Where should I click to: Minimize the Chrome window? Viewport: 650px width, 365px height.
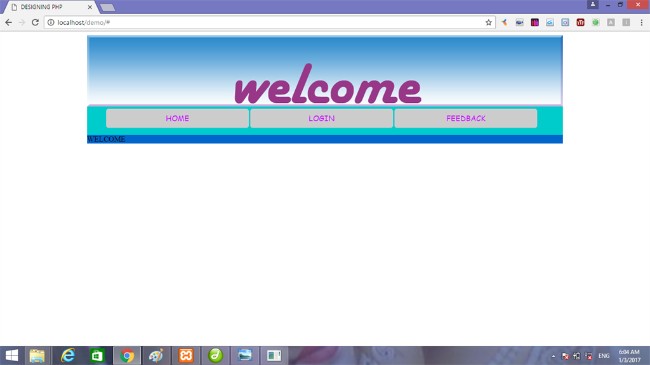(x=608, y=5)
